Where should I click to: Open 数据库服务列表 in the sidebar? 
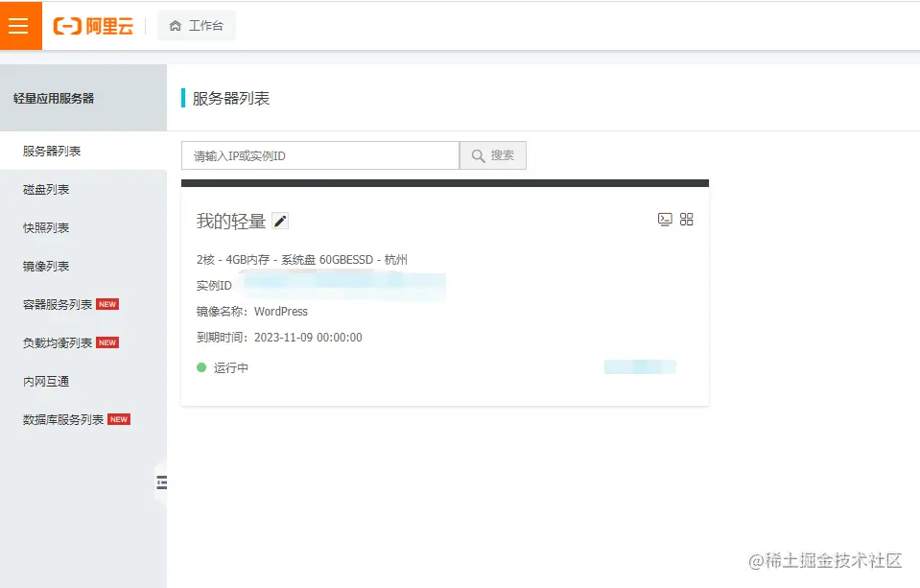pyautogui.click(x=63, y=419)
